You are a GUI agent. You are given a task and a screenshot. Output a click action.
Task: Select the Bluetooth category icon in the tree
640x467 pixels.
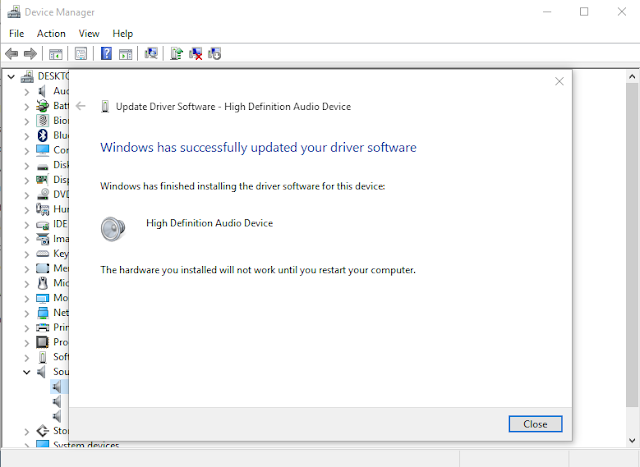tap(42, 135)
